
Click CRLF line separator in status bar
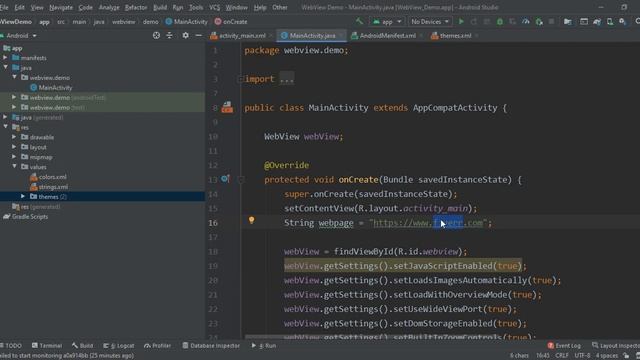[x=562, y=356]
